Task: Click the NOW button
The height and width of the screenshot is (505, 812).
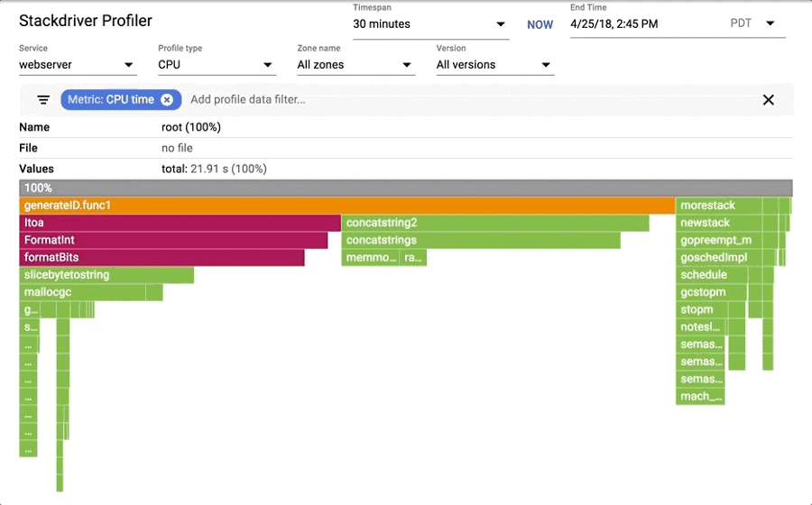Action: pos(540,24)
